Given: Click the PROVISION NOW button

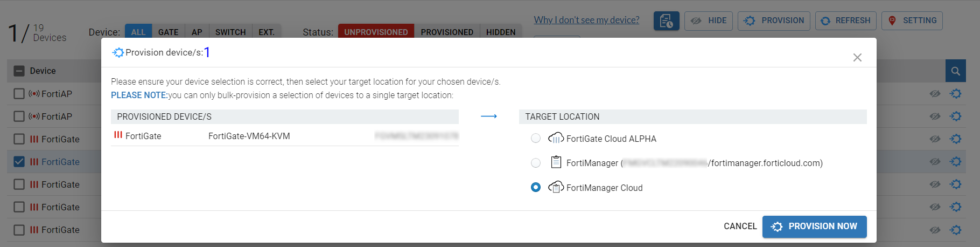Looking at the screenshot, I should pos(814,227).
